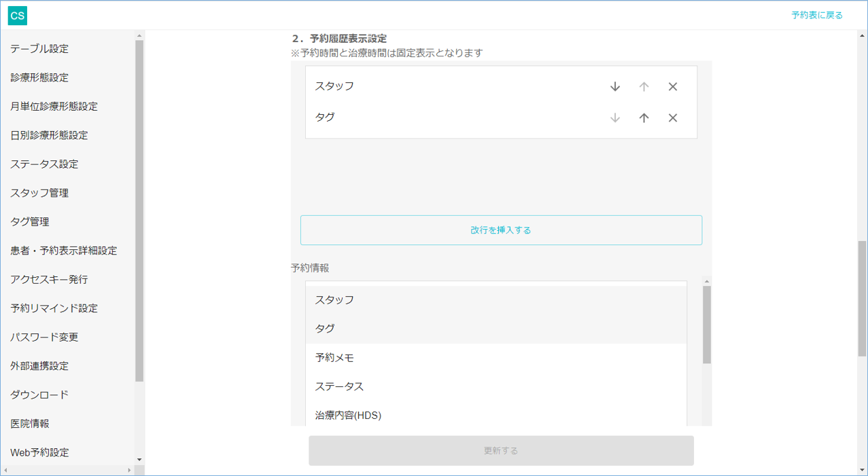Open Web予約設定 in the sidebar
Image resolution: width=868 pixels, height=476 pixels.
click(x=39, y=452)
